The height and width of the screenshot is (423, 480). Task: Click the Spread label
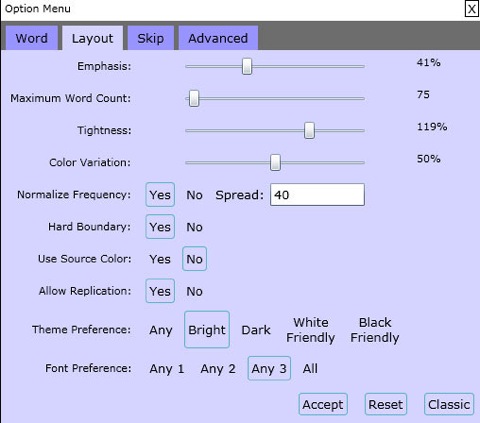[x=239, y=195]
